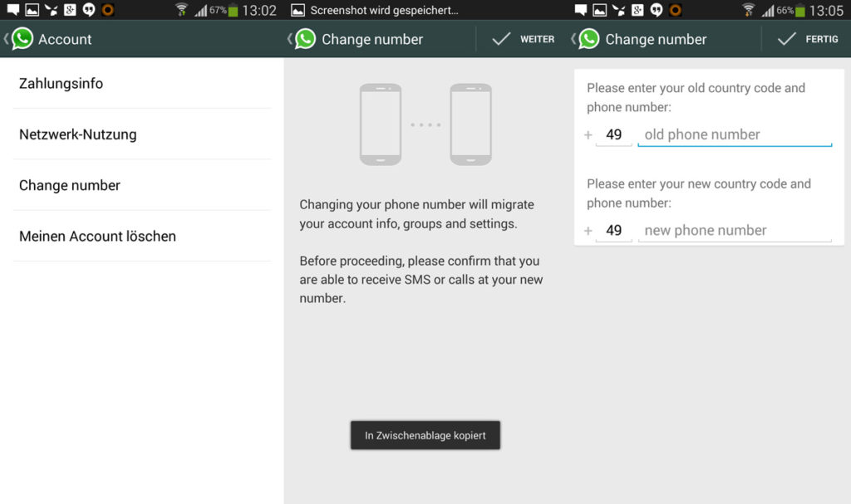Tap the Hangouts notification icon at 13:02
851x504 pixels.
click(x=88, y=10)
